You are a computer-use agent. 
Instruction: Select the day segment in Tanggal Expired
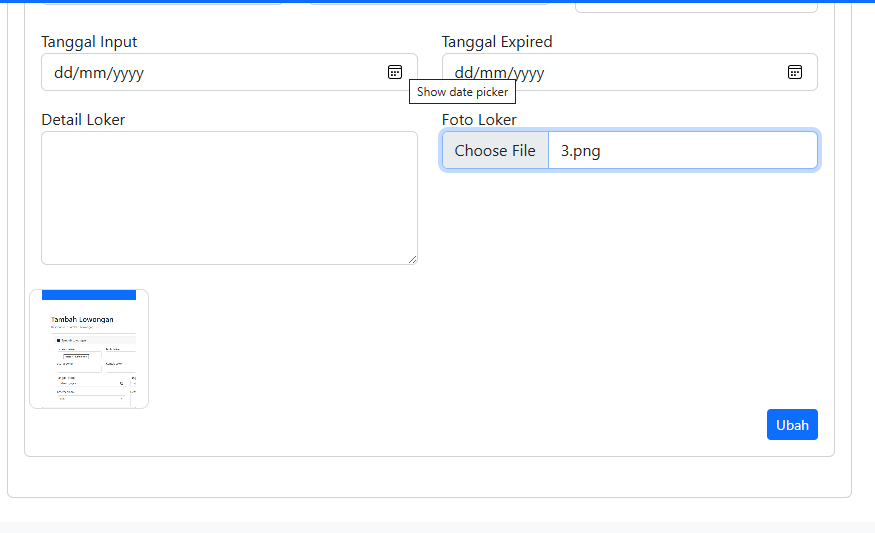pos(464,73)
